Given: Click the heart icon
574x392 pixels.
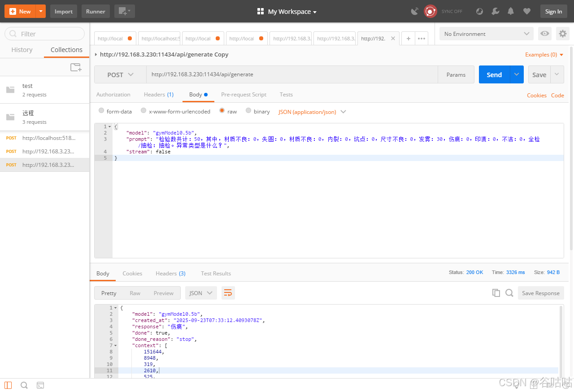Looking at the screenshot, I should (x=527, y=12).
